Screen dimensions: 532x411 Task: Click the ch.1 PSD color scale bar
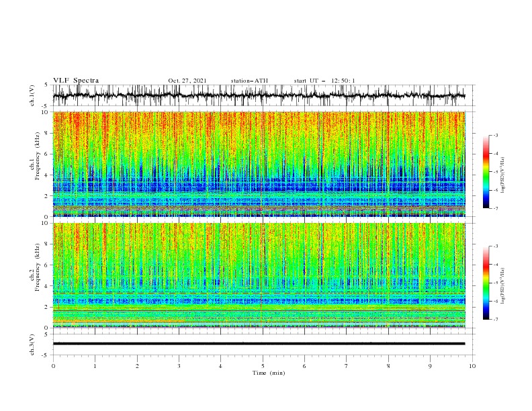tap(486, 172)
